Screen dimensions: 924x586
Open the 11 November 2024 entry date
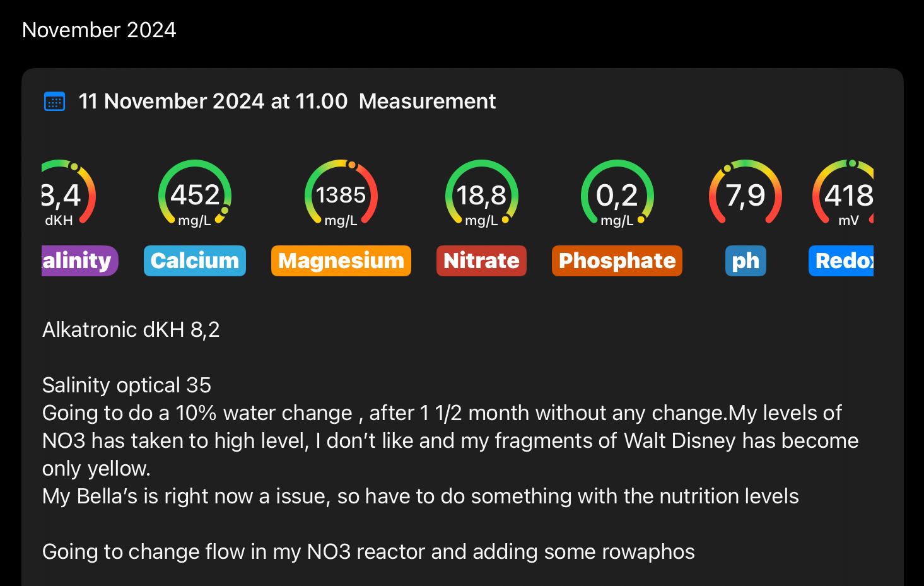[213, 102]
